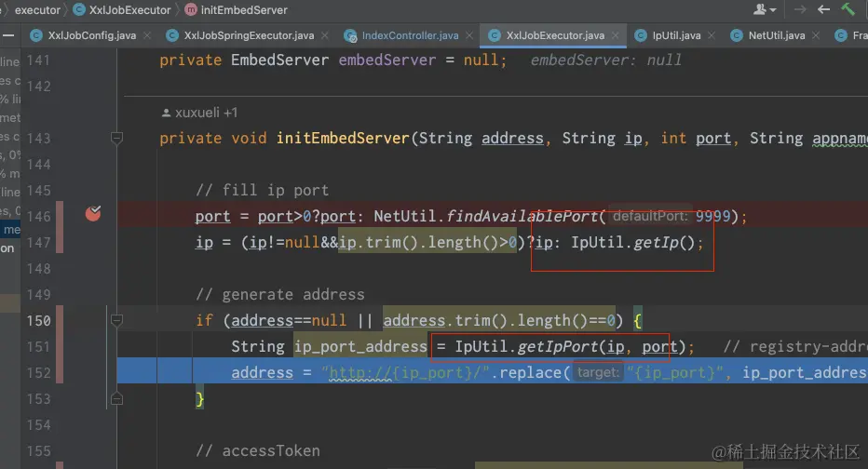The height and width of the screenshot is (469, 868).
Task: Click the xuxueli +1 author hint
Action: coord(199,113)
